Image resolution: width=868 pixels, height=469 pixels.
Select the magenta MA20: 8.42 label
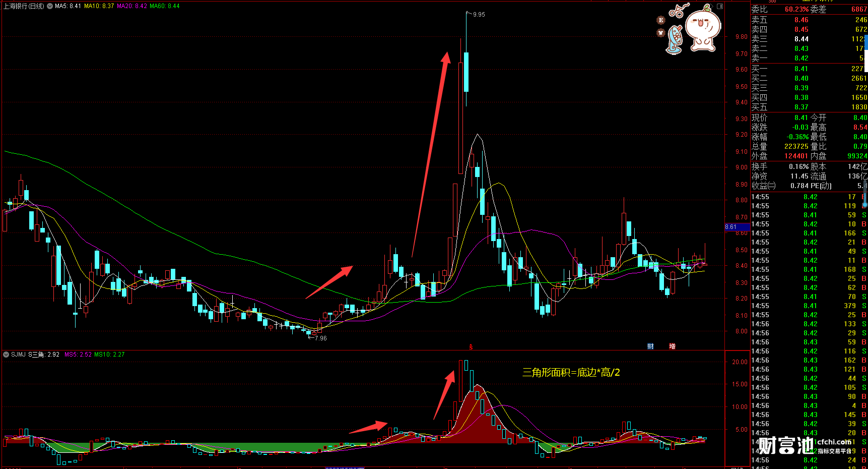(132, 6)
